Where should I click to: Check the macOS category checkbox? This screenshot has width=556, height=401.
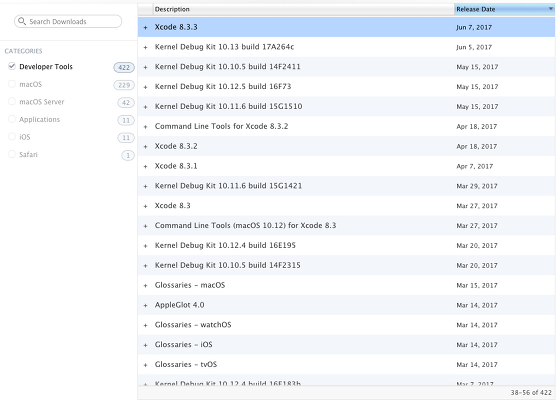point(12,84)
